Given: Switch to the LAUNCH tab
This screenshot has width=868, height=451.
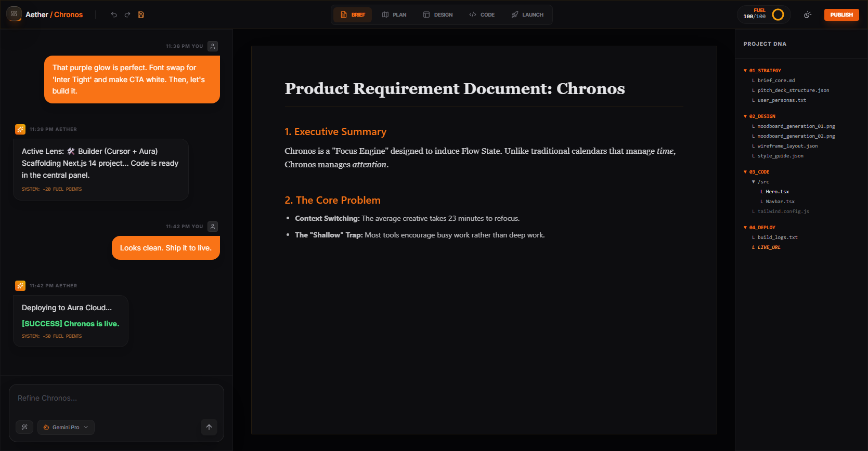Looking at the screenshot, I should [x=527, y=15].
